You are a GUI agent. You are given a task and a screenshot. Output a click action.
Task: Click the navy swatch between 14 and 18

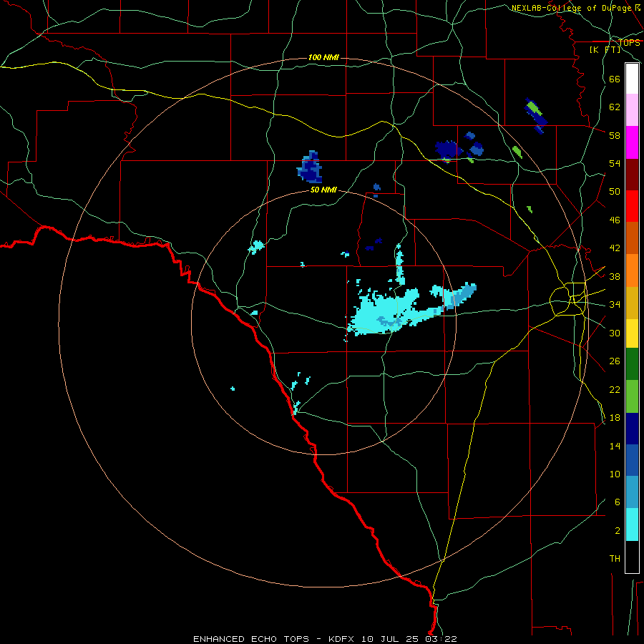(632, 429)
